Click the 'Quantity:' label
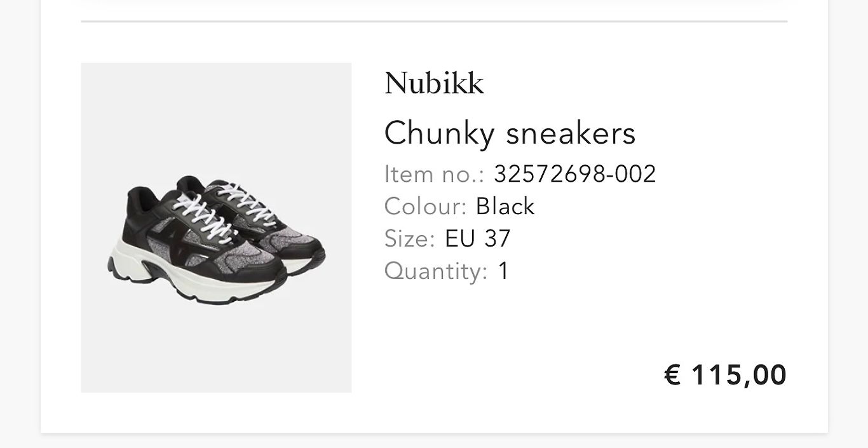 [436, 271]
